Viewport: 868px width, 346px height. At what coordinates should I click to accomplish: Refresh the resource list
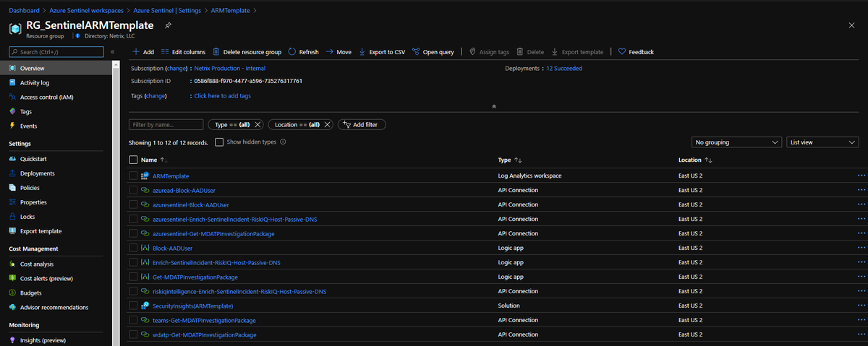(303, 52)
